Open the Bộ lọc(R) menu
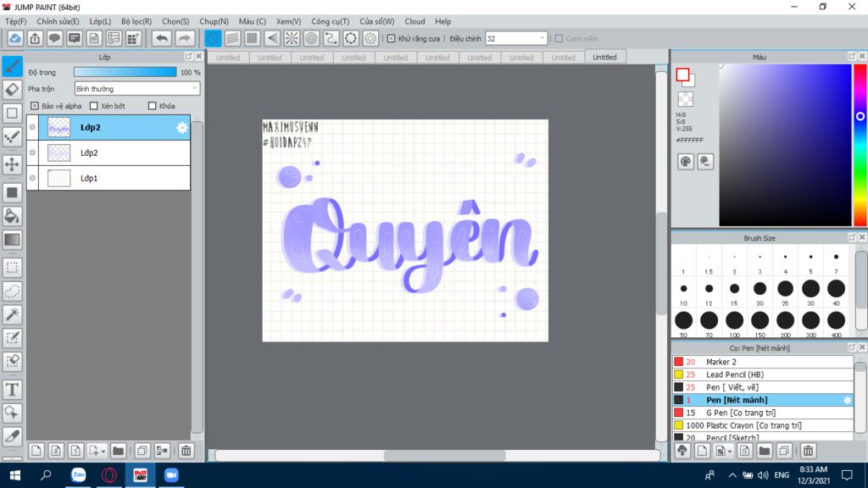Viewport: 868px width, 488px height. pos(136,21)
